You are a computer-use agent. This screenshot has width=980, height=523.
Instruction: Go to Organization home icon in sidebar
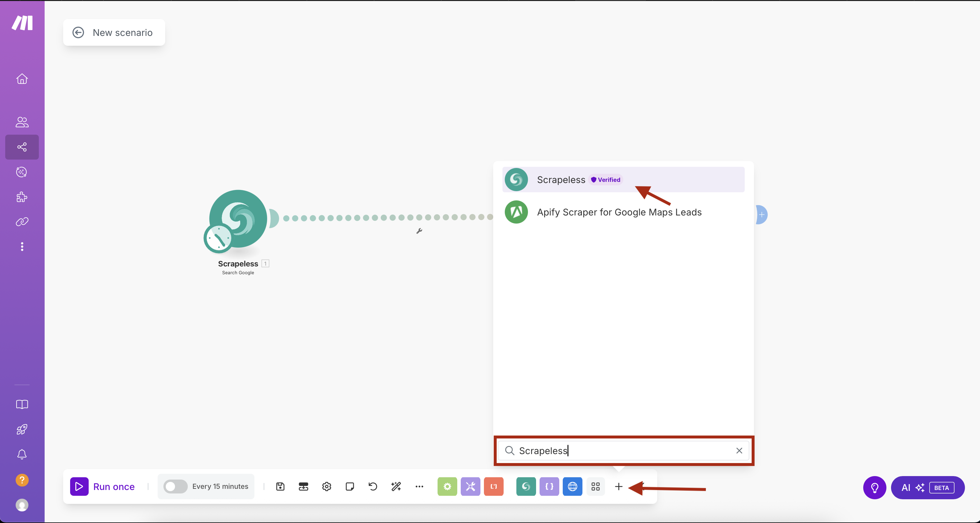point(22,79)
